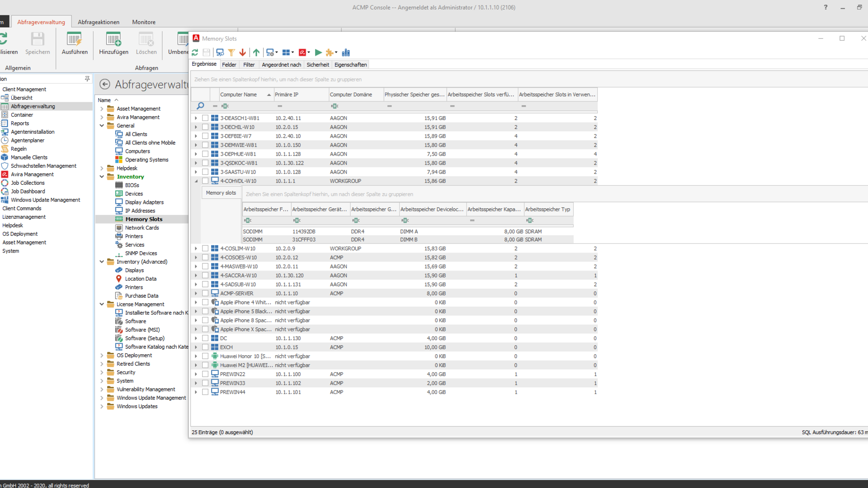The height and width of the screenshot is (488, 868).
Task: Collapse the General folder in tree
Action: 102,126
